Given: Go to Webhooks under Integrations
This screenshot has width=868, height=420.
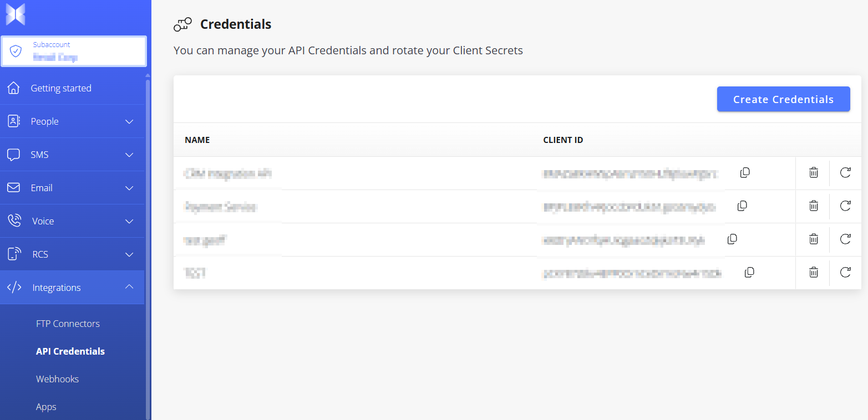Looking at the screenshot, I should coord(58,379).
